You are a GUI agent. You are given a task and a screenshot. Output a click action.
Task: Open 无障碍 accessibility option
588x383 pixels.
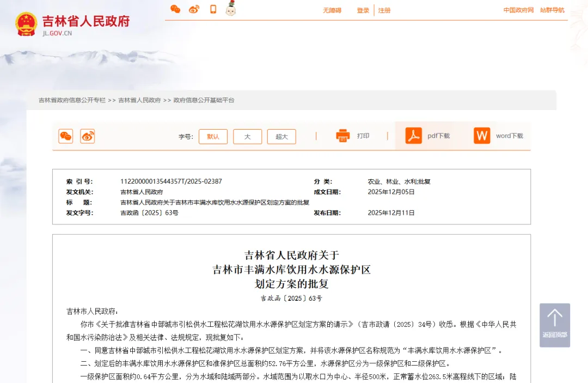332,10
